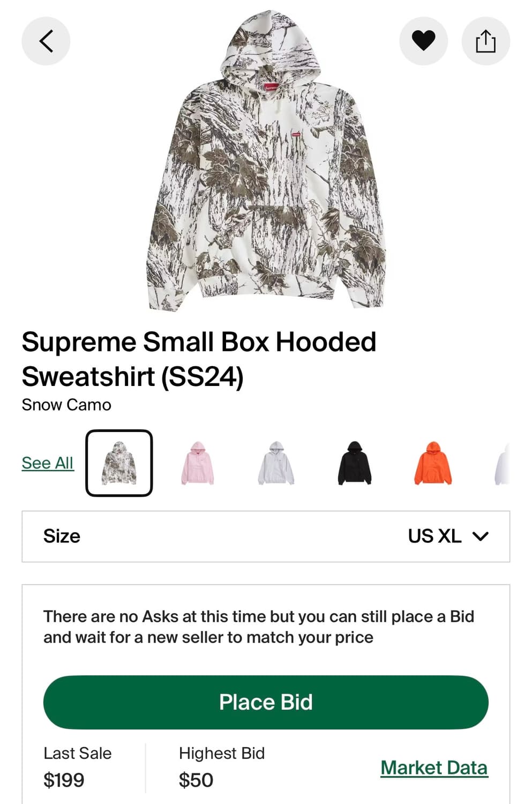Image resolution: width=532 pixels, height=804 pixels.
Task: Click the Last Sale $199 value
Action: 64,780
